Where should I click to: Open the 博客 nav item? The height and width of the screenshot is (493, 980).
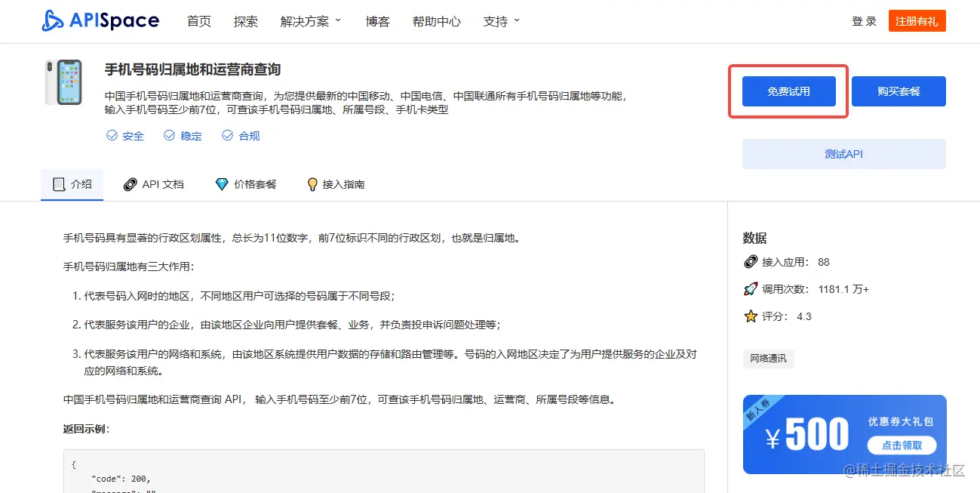[378, 21]
